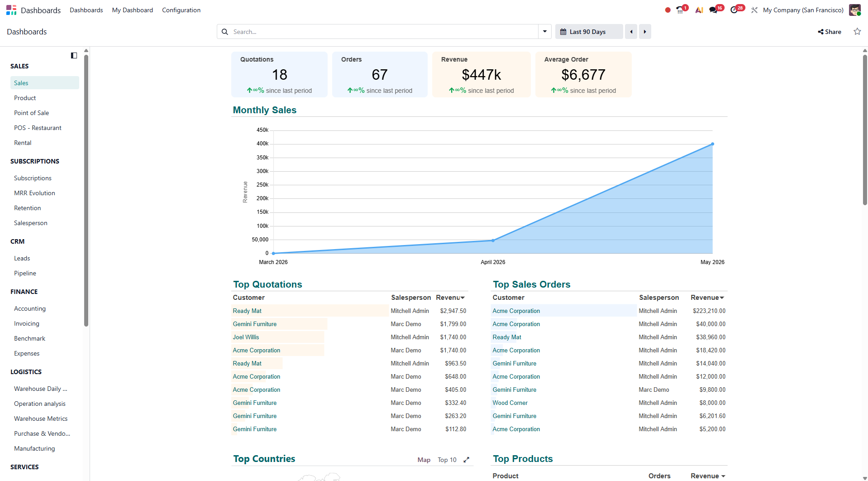This screenshot has width=868, height=481.
Task: Open Ready Mat quotation worth $2,947.50
Action: pos(247,311)
